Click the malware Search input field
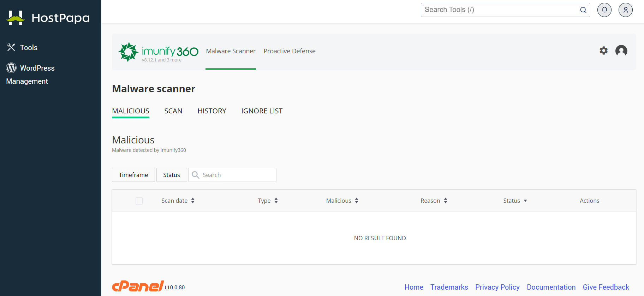644x296 pixels. [x=232, y=175]
